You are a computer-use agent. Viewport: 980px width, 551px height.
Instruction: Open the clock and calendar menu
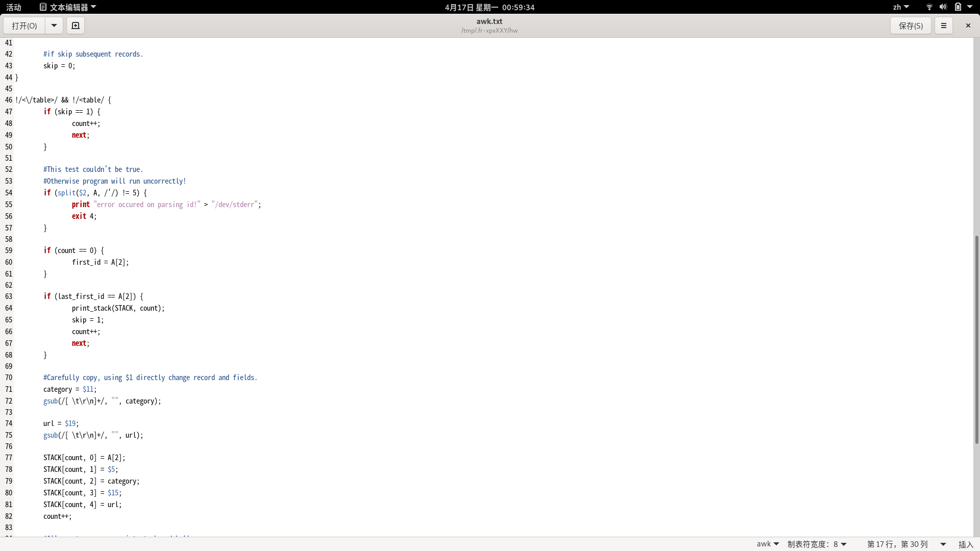489,7
